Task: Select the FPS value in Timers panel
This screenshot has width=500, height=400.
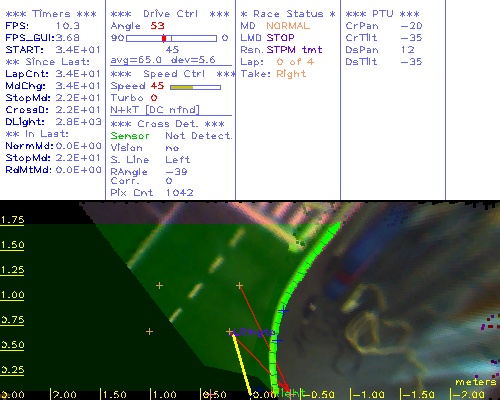Action: coord(68,26)
